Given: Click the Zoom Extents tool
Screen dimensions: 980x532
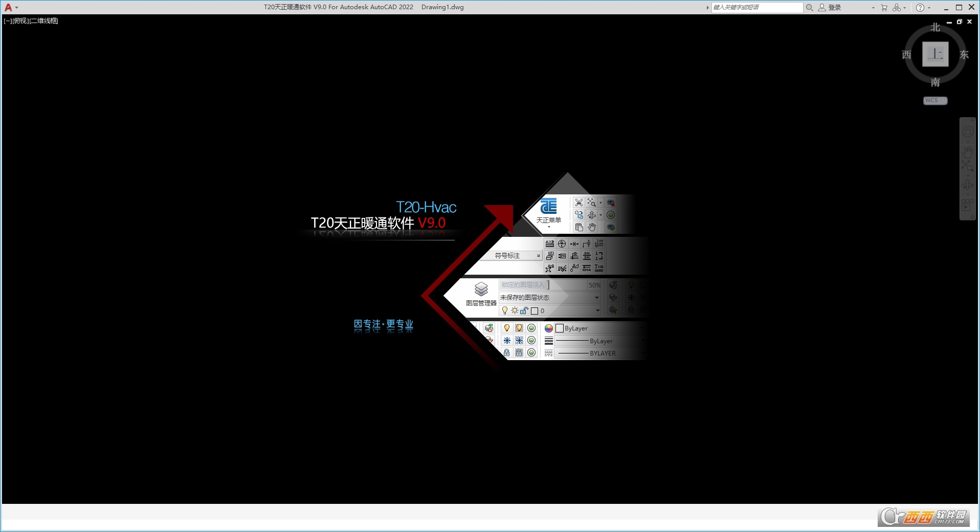Looking at the screenshot, I should (967, 166).
